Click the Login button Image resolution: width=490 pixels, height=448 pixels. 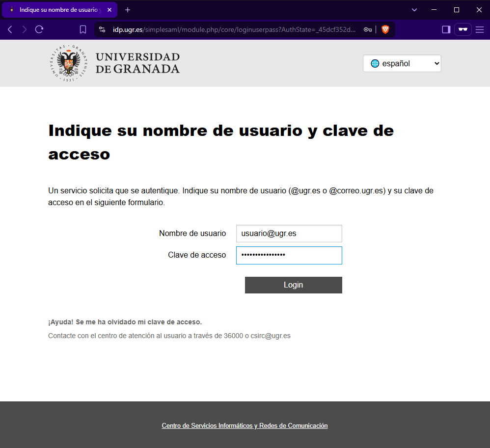pyautogui.click(x=294, y=285)
